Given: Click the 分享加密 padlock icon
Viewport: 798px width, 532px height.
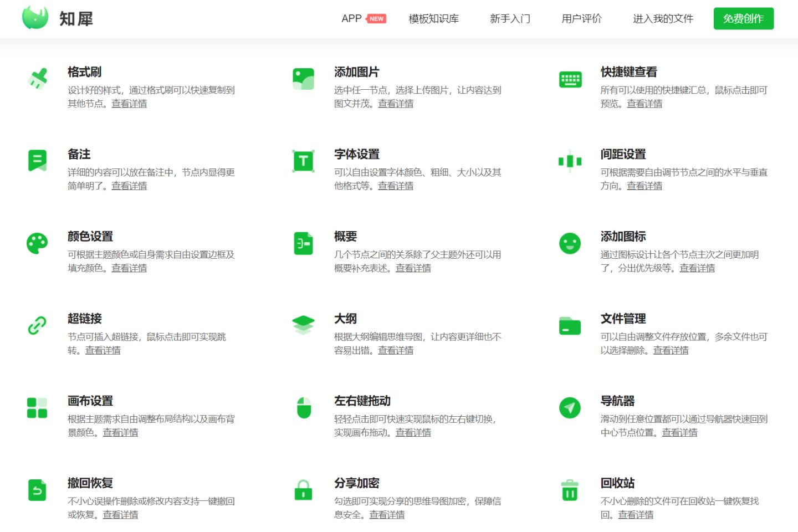Looking at the screenshot, I should pyautogui.click(x=303, y=490).
